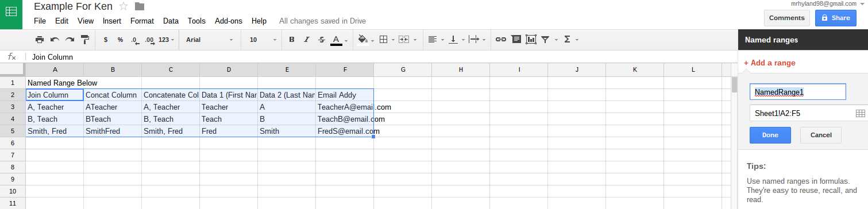The height and width of the screenshot is (209, 868).
Task: Click the Print icon in toolbar
Action: point(40,40)
